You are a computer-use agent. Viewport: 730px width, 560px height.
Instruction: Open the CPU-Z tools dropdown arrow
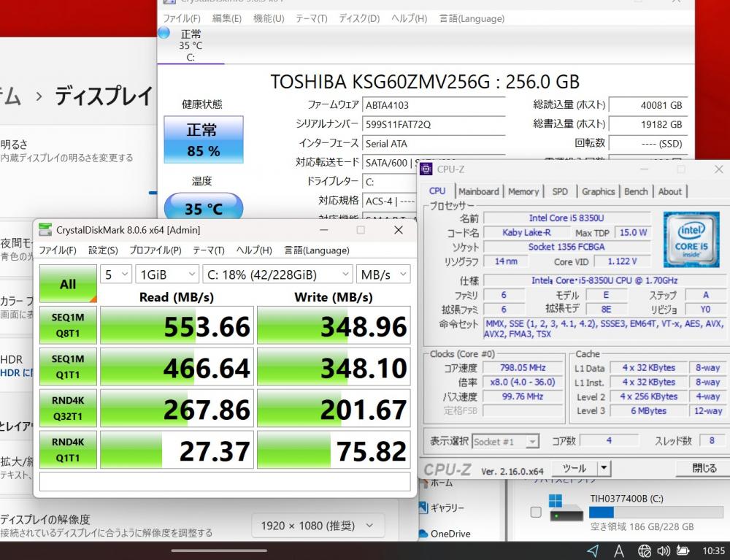604,468
